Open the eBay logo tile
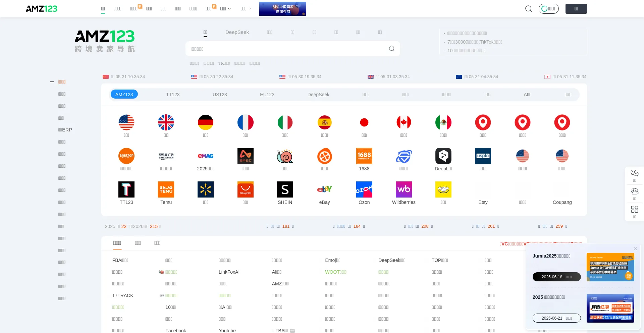Viewport: 644px width, 333px height. tap(324, 189)
